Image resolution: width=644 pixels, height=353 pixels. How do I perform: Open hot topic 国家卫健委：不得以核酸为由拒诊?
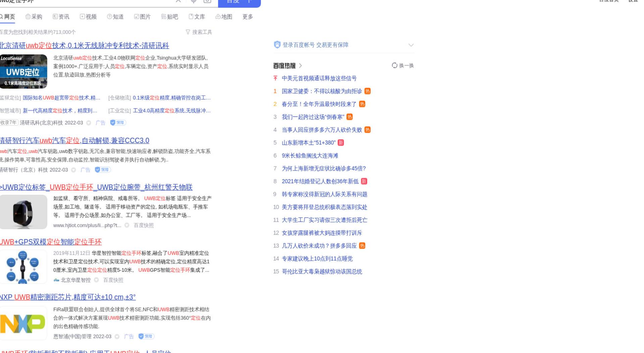[x=322, y=91]
